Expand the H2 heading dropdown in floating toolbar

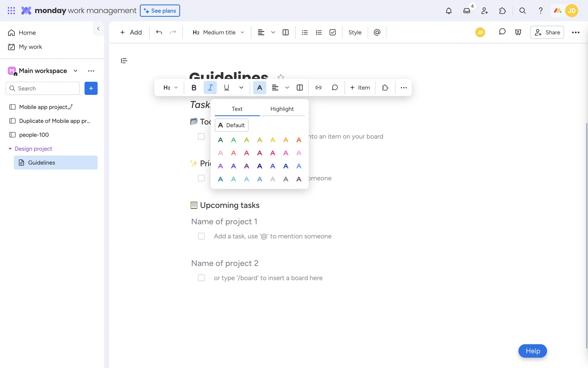pos(170,88)
